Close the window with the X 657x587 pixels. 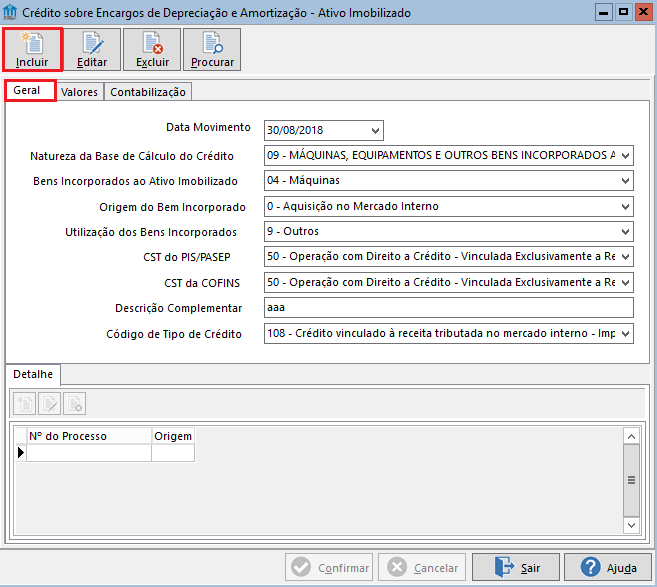pos(643,12)
